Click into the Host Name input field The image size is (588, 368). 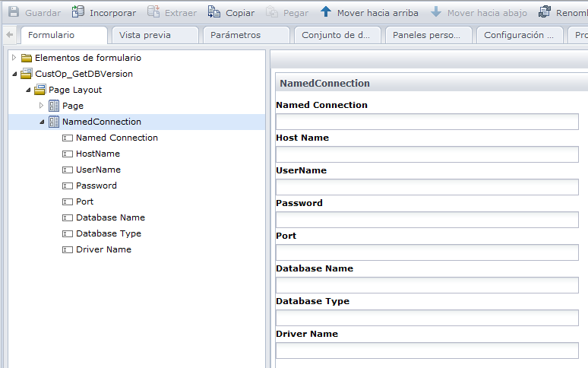tap(427, 154)
